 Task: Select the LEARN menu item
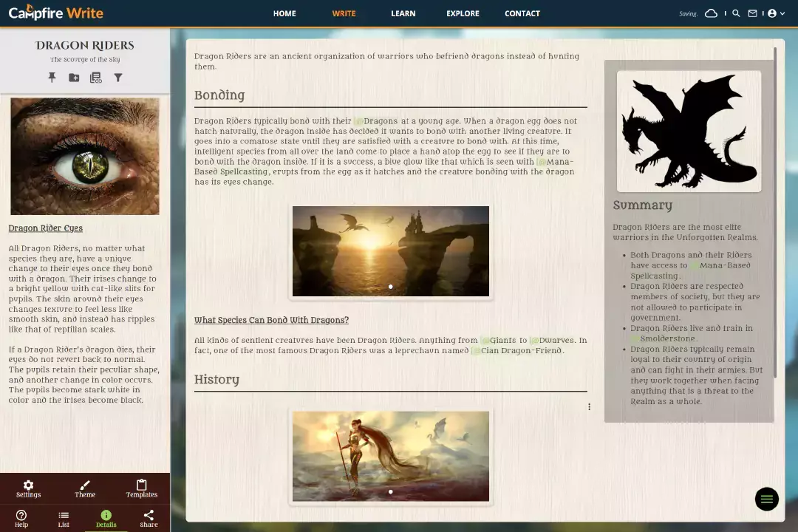pyautogui.click(x=403, y=13)
